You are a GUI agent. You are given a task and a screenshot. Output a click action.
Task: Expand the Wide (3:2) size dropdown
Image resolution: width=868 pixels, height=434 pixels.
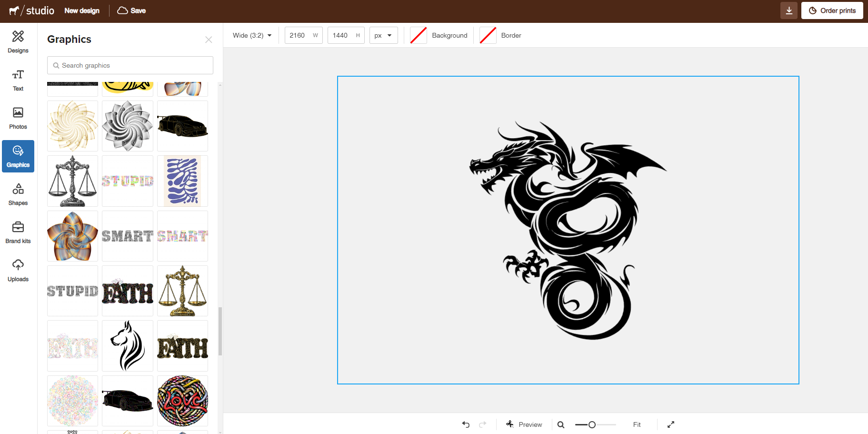(x=252, y=35)
